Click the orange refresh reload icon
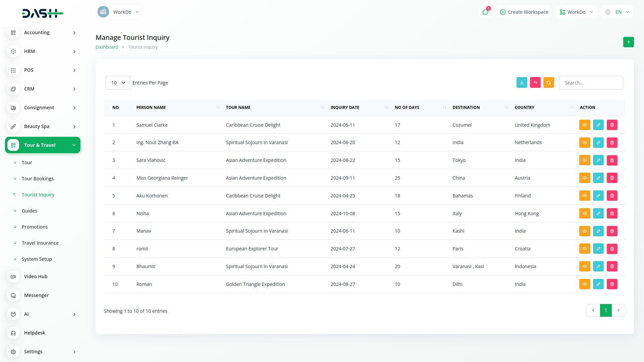Screen dimensions: 644x362 click(548, 83)
